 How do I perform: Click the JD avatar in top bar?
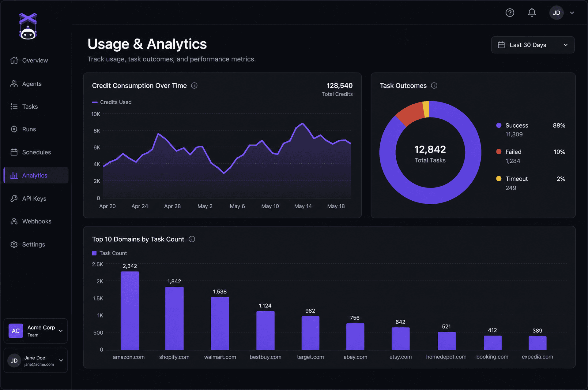(x=556, y=13)
